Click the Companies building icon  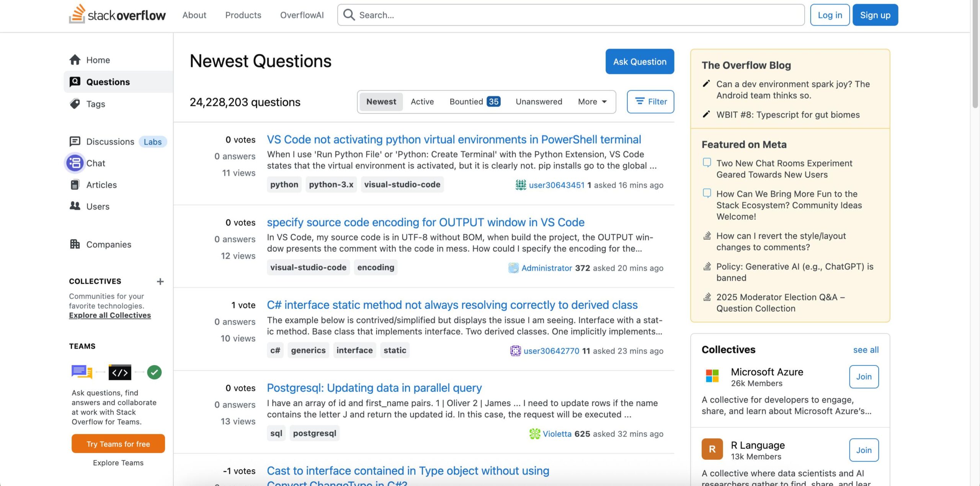(x=75, y=244)
